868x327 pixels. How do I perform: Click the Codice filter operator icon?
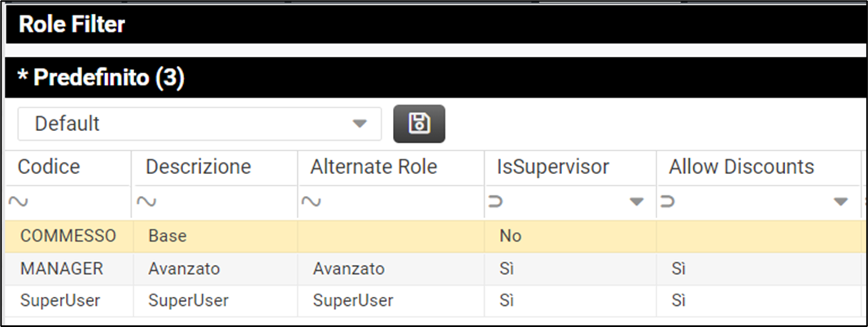24,202
